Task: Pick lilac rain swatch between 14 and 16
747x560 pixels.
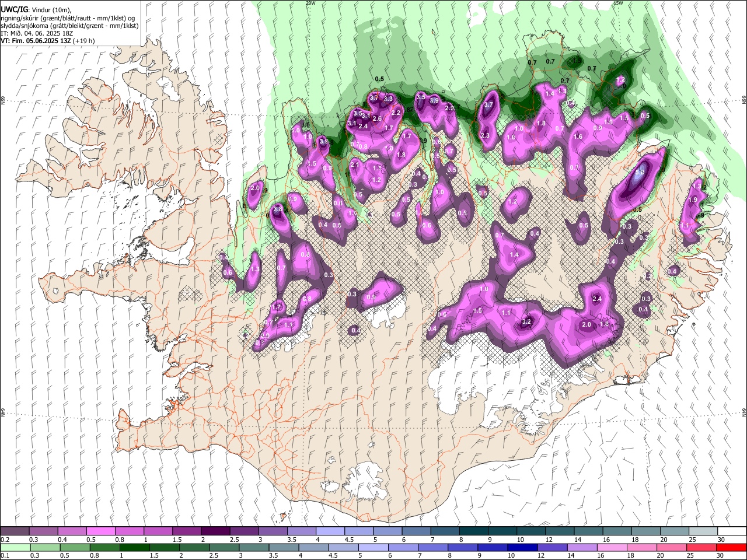Action: 582,547
